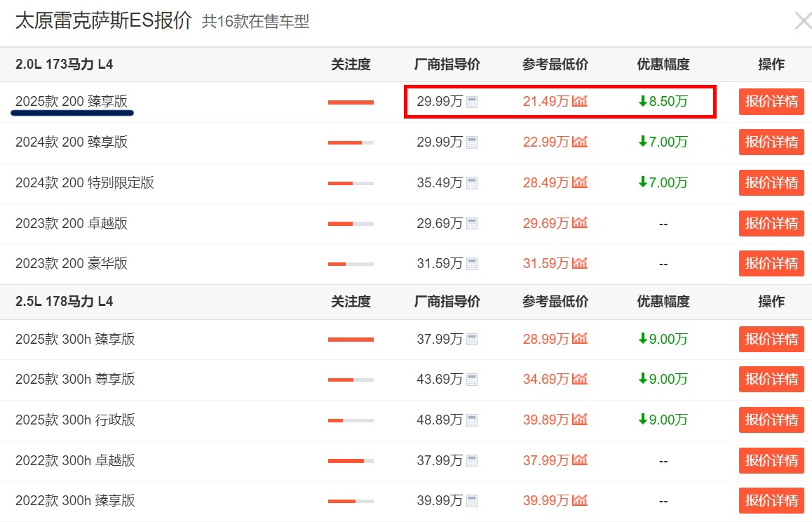Viewport: 812px width, 522px height.
Task: Click the 21.49万 lowest reference price
Action: 546,101
